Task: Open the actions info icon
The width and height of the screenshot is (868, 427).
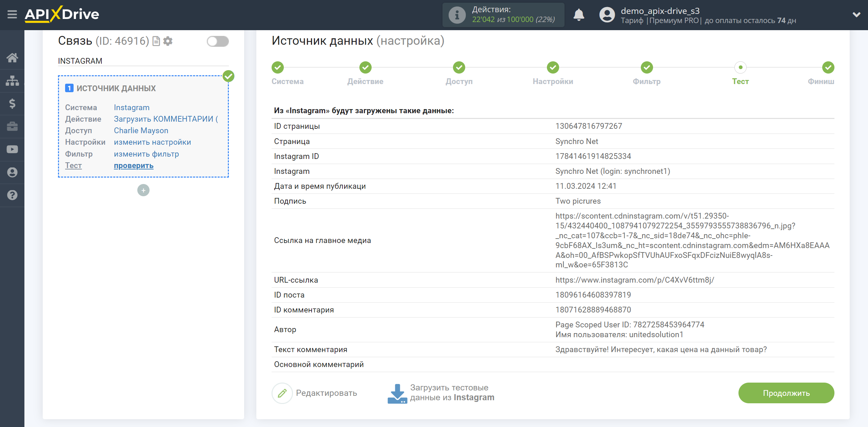Action: 457,15
